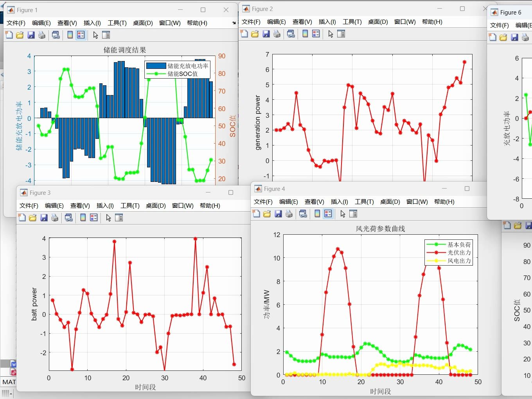Viewport: 532px width, 399px height.
Task: Open 帮助(H) menu in Figure 4
Action: [444, 201]
